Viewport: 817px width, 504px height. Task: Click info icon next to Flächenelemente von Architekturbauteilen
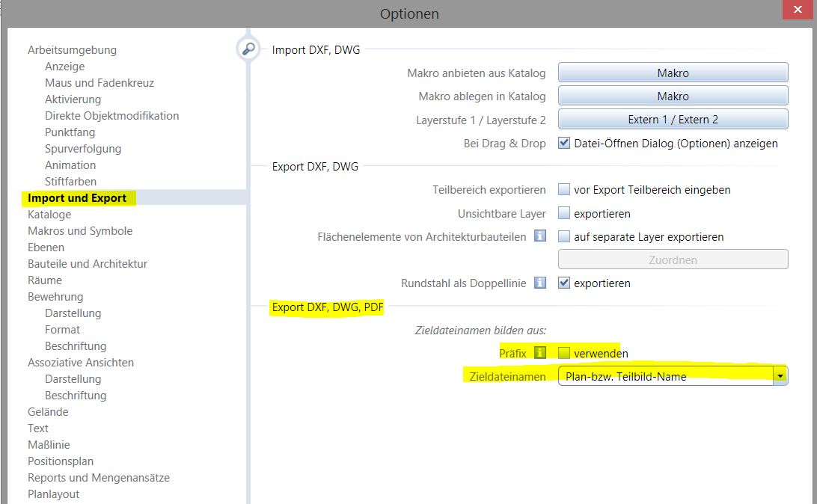[540, 236]
